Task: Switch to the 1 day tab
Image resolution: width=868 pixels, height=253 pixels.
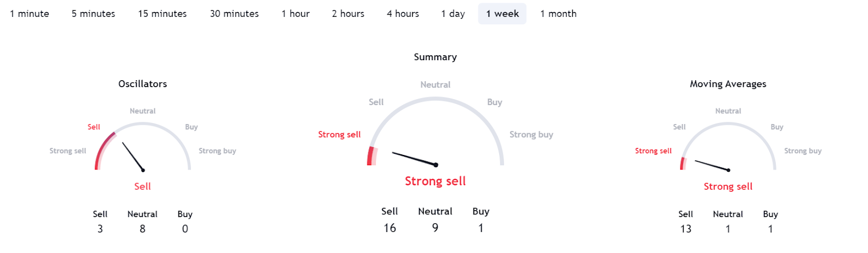Action: click(453, 14)
